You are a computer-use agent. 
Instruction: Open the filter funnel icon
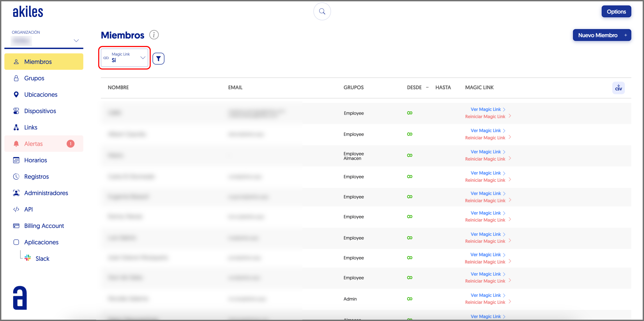tap(158, 58)
